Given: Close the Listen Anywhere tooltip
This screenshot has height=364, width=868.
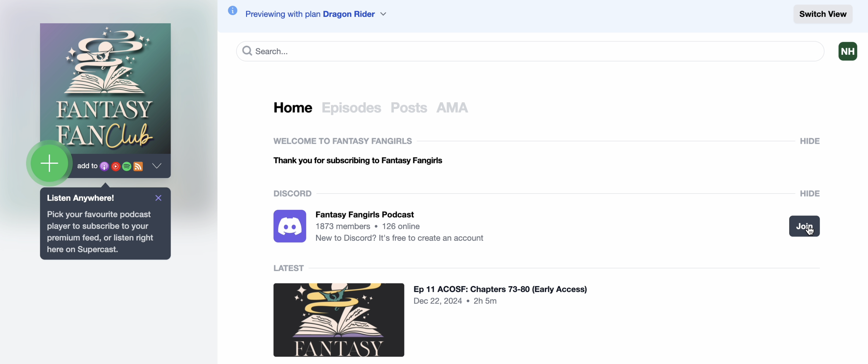Looking at the screenshot, I should coord(158,198).
